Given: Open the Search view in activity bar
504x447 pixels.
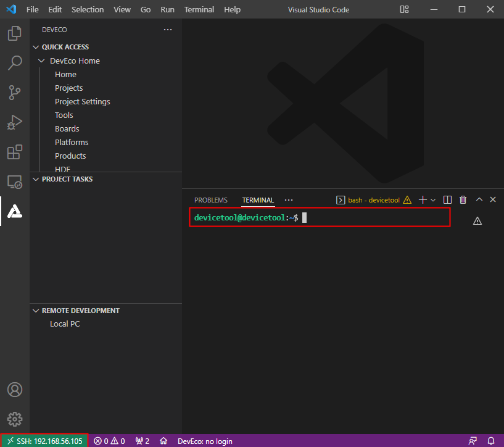Looking at the screenshot, I should tap(14, 63).
